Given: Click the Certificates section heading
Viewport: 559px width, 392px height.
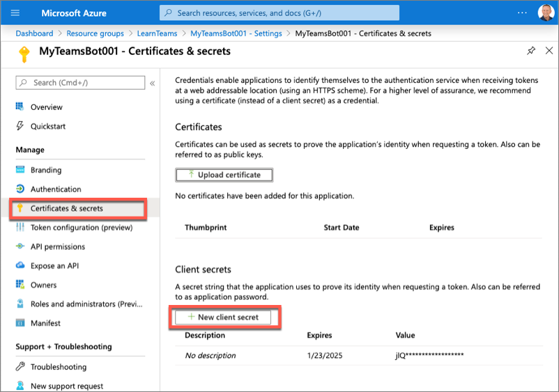Looking at the screenshot, I should tap(199, 127).
